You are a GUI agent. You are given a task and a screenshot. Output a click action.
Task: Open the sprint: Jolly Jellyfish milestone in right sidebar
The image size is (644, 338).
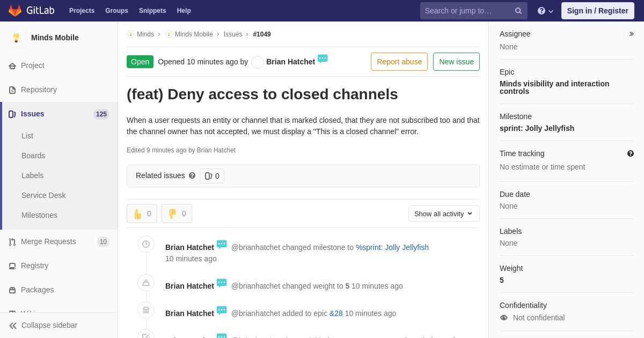pyautogui.click(x=537, y=128)
